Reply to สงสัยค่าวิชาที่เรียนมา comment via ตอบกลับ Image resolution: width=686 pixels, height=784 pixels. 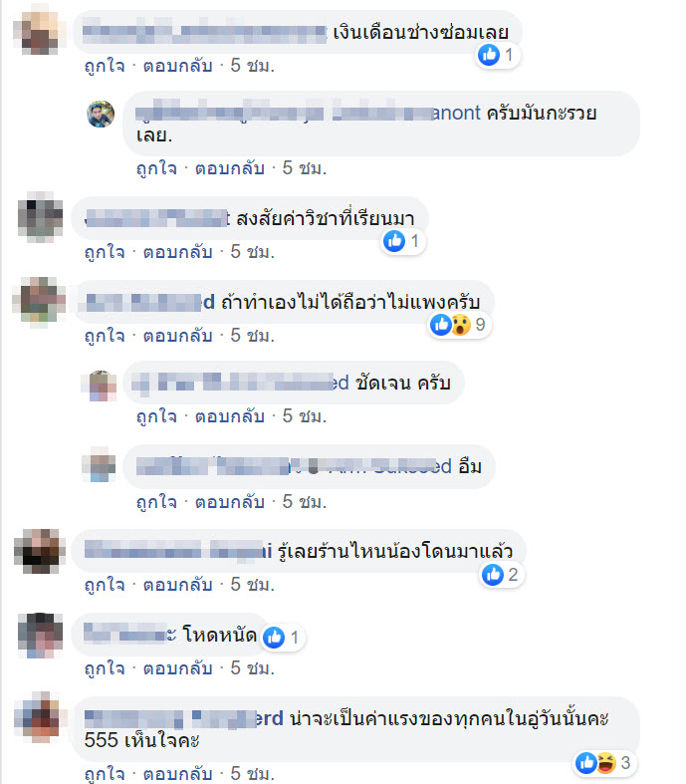(x=178, y=252)
